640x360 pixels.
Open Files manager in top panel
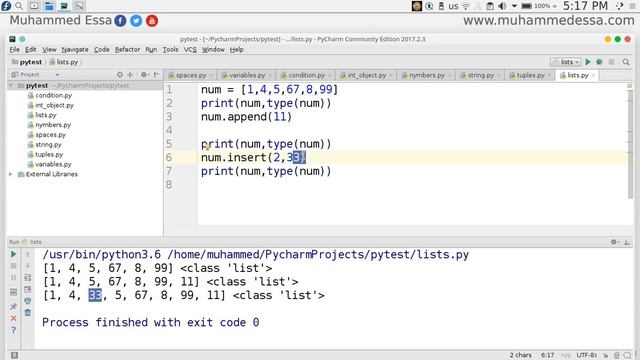tap(49, 6)
